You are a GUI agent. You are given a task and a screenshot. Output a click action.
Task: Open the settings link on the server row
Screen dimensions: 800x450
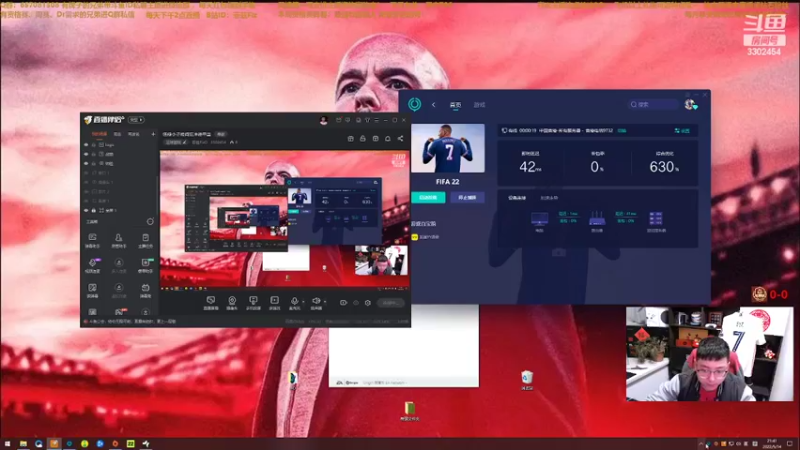(682, 131)
